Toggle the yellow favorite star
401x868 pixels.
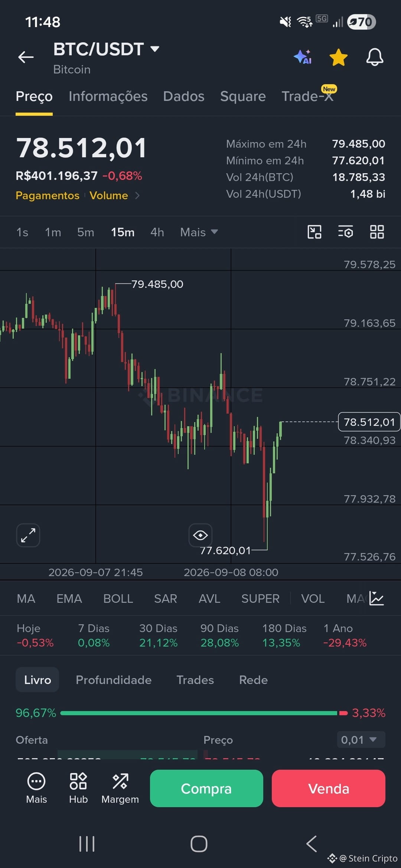pyautogui.click(x=339, y=57)
